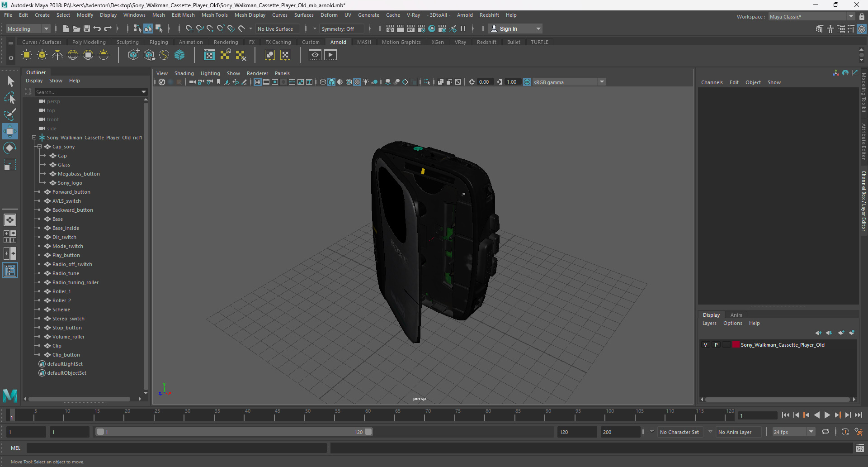
Task: Switch to the Anim layer tab
Action: (x=736, y=315)
